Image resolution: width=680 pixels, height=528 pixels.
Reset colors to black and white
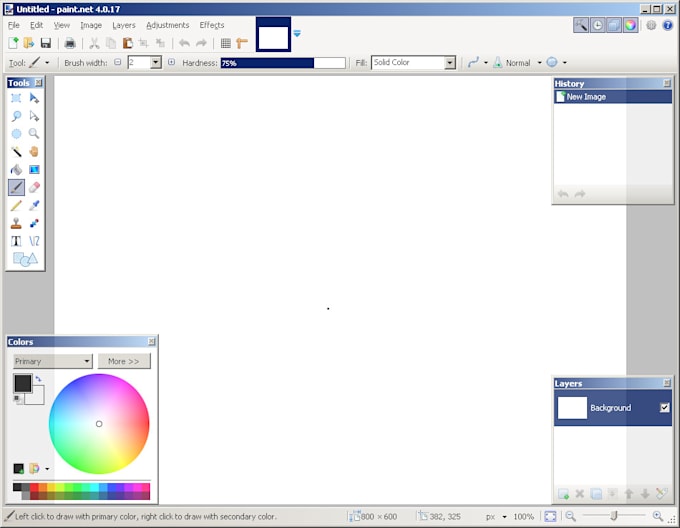(18, 399)
